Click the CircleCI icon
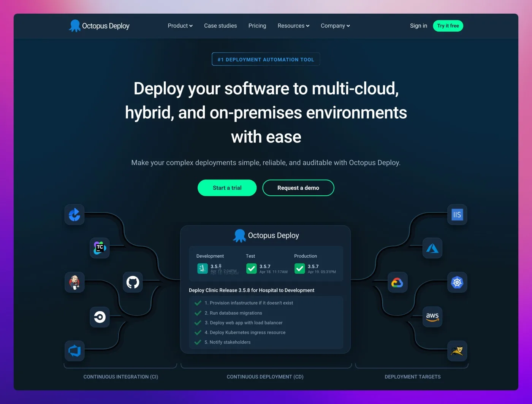The image size is (532, 404). point(100,317)
